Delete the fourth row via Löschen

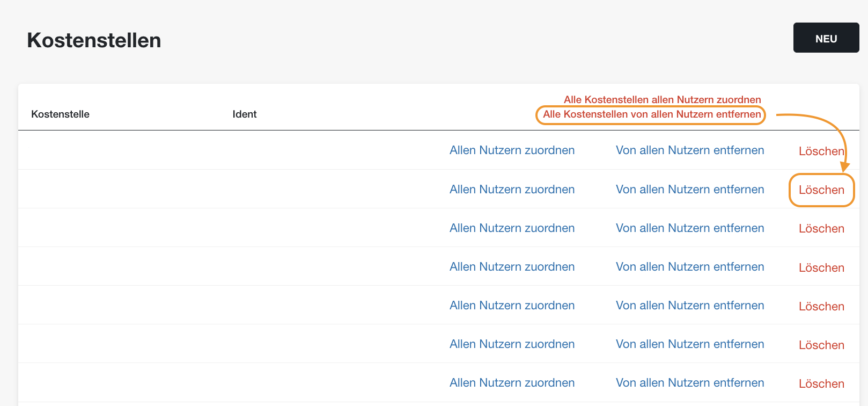[x=821, y=268]
